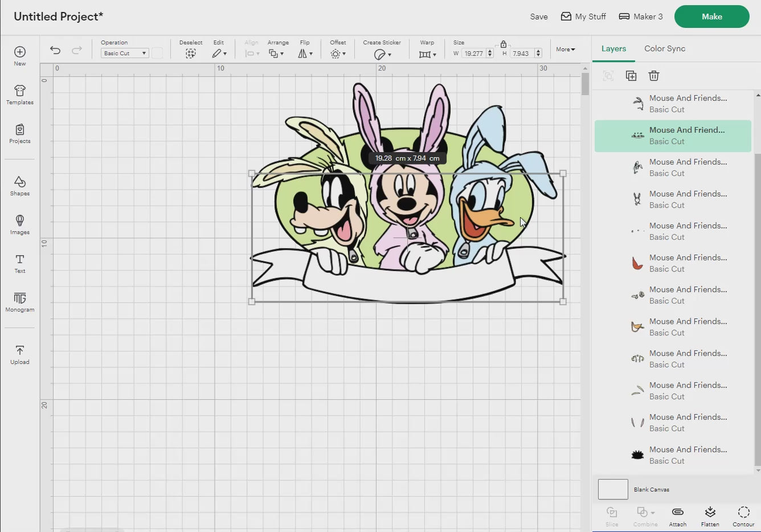Expand the More toolbar menu
761x532 pixels.
coord(566,50)
